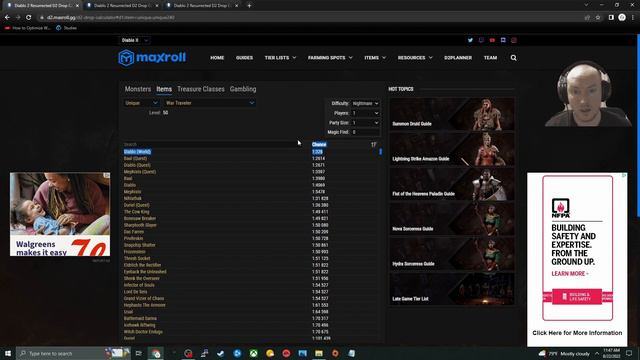Select the Diablo (World) row
This screenshot has width=640, height=360.
(x=252, y=152)
